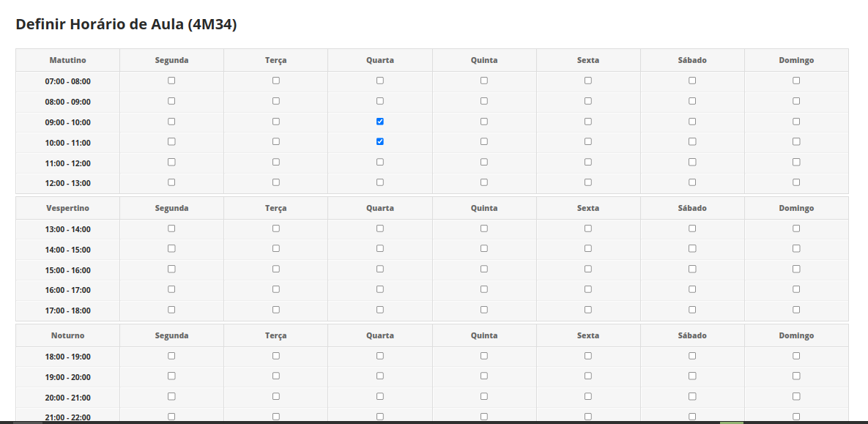Tick Quarta 15:00 - 16:00 checkbox
Image resolution: width=868 pixels, height=424 pixels.
(380, 269)
